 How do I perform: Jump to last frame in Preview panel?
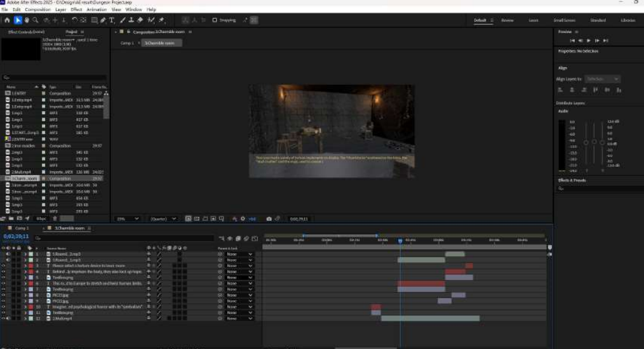(x=605, y=41)
